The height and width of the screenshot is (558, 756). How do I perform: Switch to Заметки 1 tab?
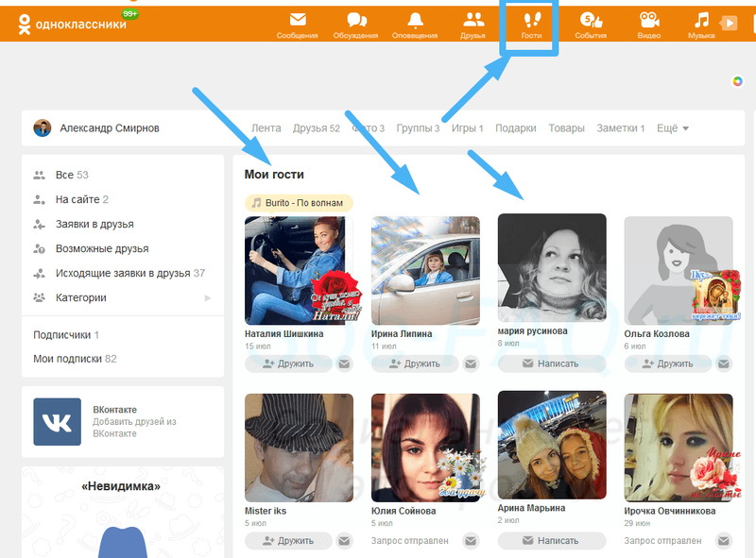pyautogui.click(x=621, y=128)
